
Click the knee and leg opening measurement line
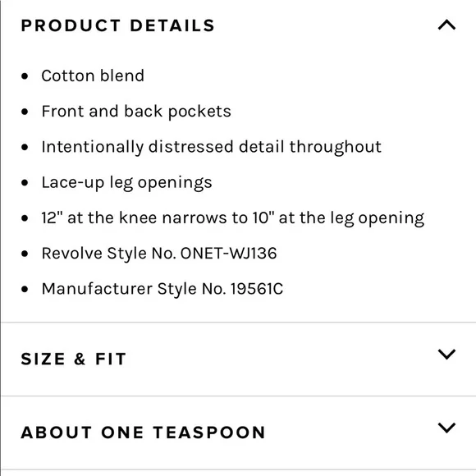pyautogui.click(x=233, y=218)
